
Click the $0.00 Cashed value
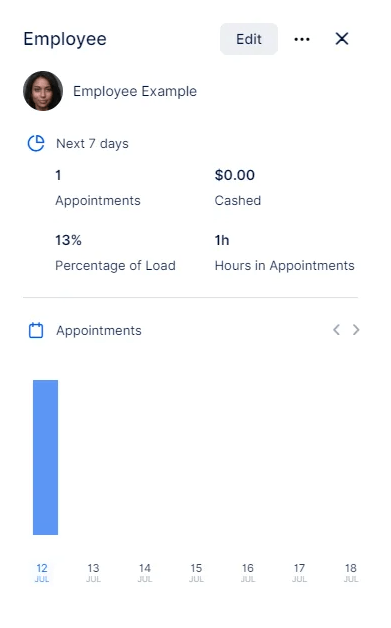tap(235, 175)
